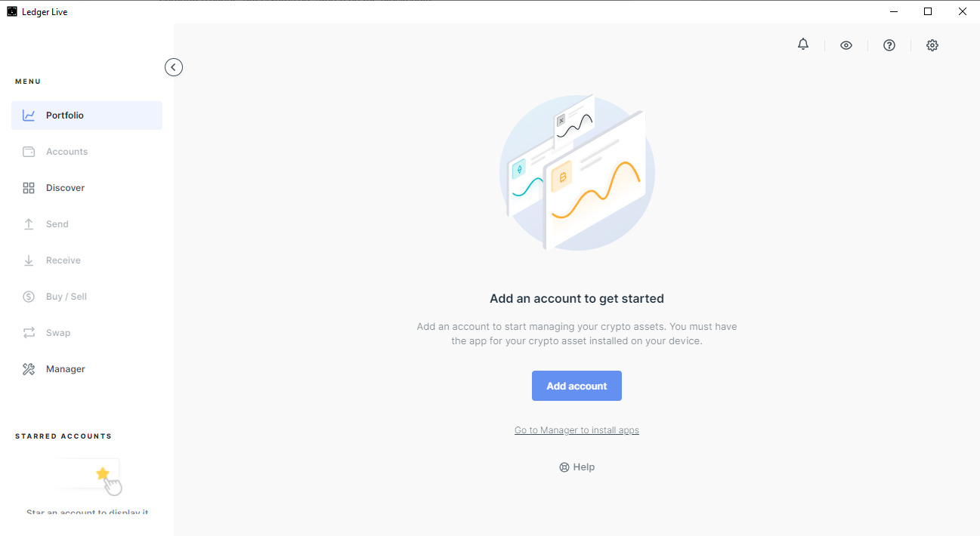Click the starred accounts star illustration
Viewport: 980px width, 536px height.
click(103, 474)
